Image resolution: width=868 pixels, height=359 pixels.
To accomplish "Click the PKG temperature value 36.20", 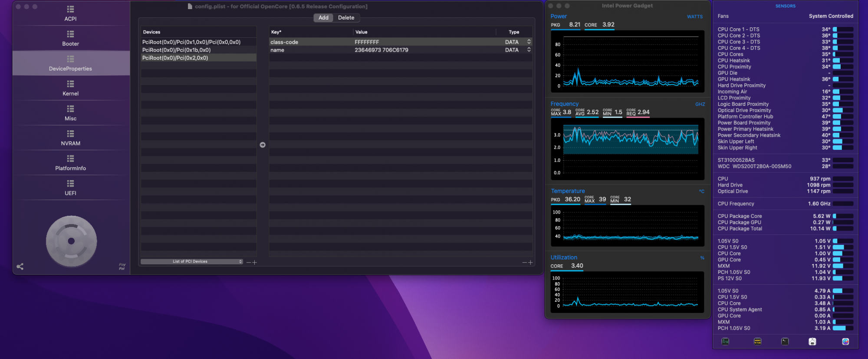I will (572, 199).
